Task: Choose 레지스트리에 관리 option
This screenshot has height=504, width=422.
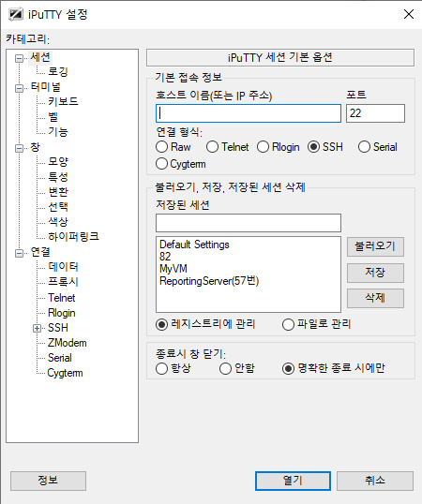Action: (205, 324)
